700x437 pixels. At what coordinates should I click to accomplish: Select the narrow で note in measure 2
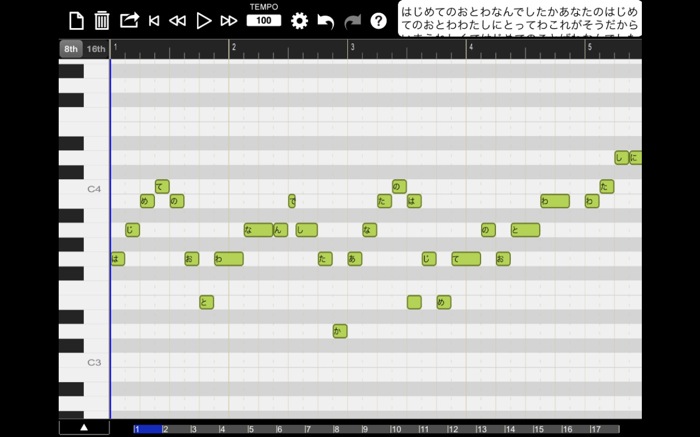point(292,201)
